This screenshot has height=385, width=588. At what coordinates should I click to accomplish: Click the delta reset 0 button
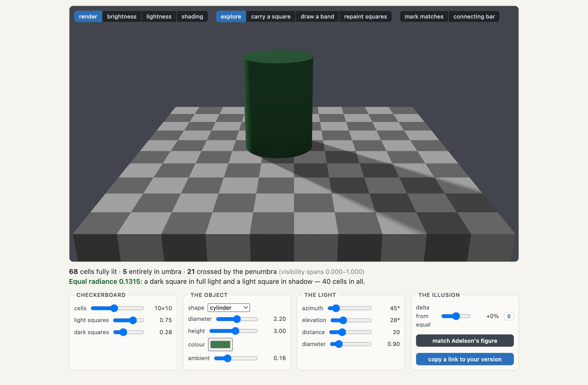click(x=509, y=316)
